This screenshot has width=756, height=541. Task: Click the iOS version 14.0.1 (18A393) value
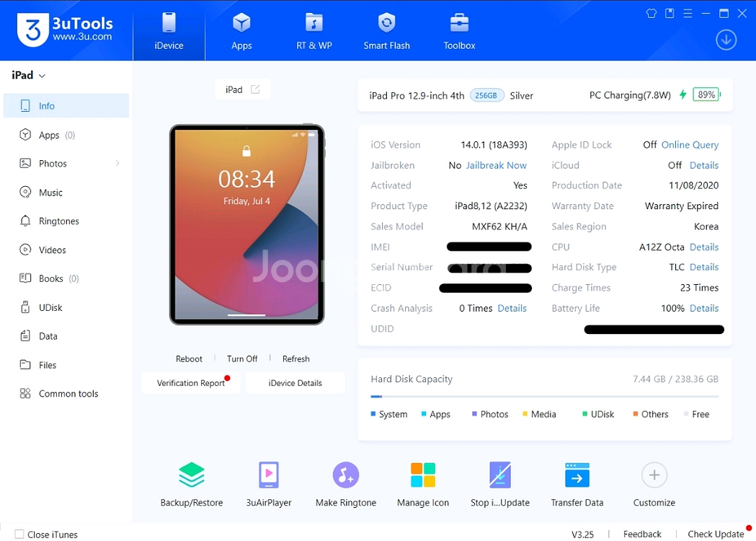(x=494, y=145)
